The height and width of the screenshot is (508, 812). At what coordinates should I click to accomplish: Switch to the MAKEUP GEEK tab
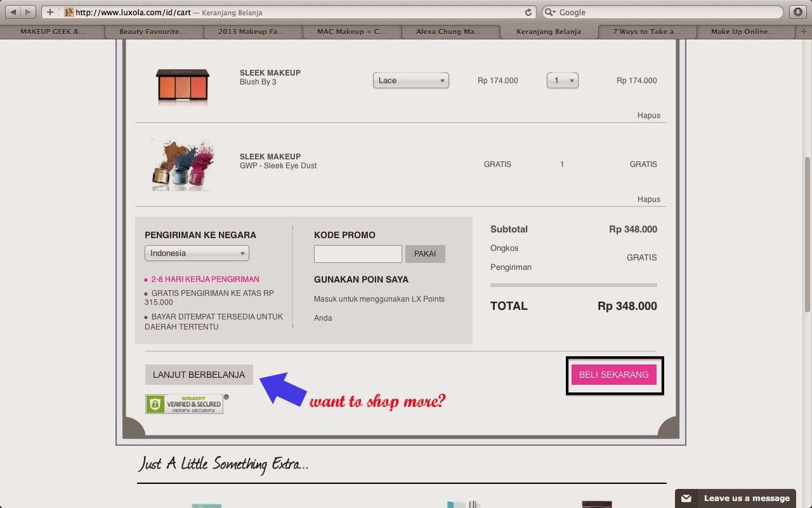[53, 31]
